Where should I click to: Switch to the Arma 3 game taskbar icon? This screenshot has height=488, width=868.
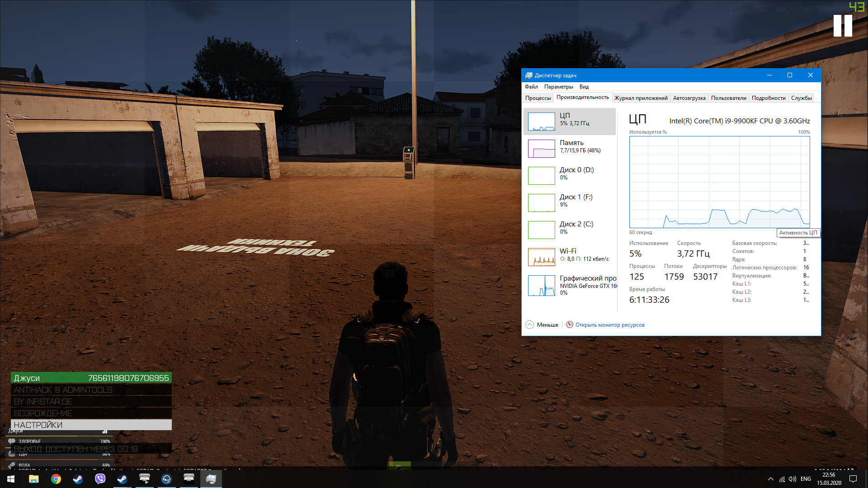[x=189, y=479]
